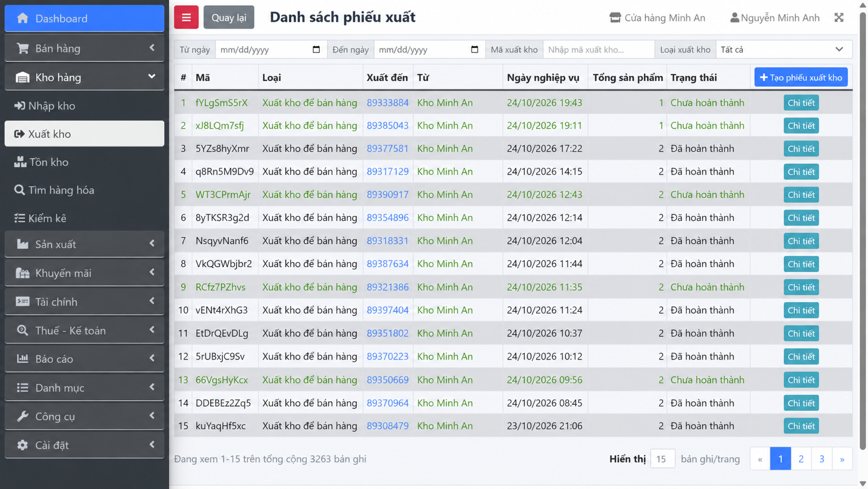Go to pagination page 3

(822, 458)
